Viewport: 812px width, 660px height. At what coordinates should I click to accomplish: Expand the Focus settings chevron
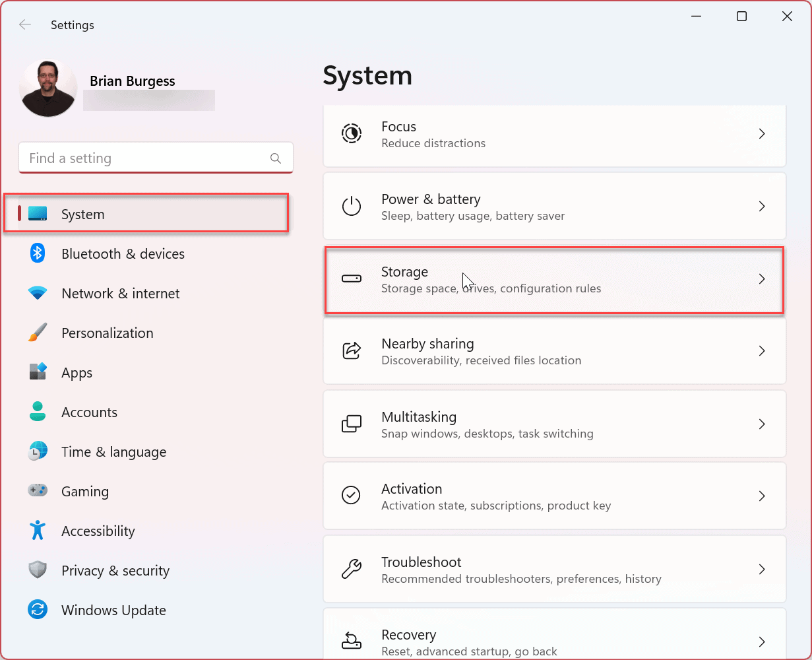762,134
